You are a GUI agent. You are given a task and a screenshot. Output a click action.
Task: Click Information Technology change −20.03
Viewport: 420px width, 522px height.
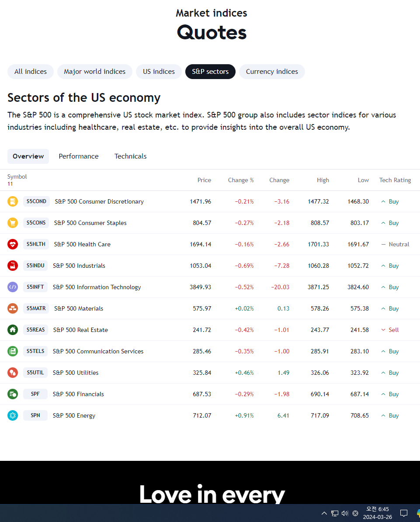(280, 287)
